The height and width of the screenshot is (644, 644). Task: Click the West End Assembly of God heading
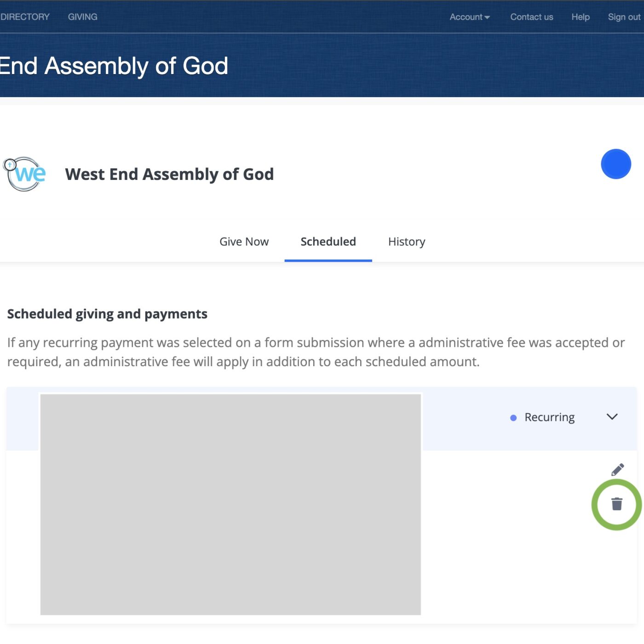point(169,174)
